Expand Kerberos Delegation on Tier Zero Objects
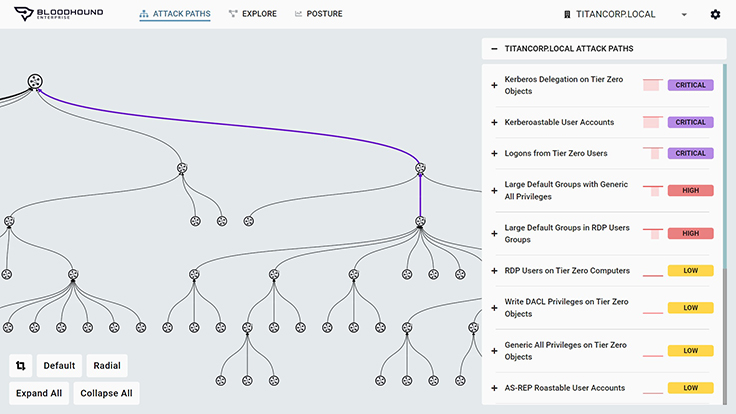The width and height of the screenshot is (736, 414). click(x=494, y=85)
